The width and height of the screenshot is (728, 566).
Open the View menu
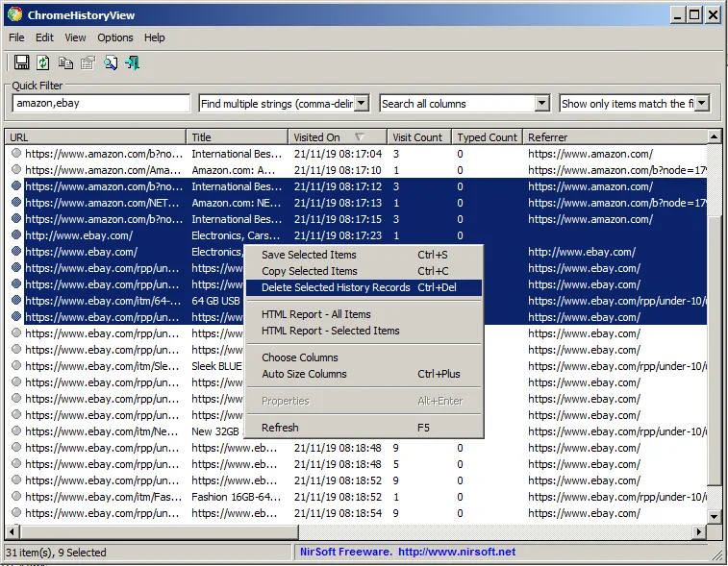click(x=75, y=37)
